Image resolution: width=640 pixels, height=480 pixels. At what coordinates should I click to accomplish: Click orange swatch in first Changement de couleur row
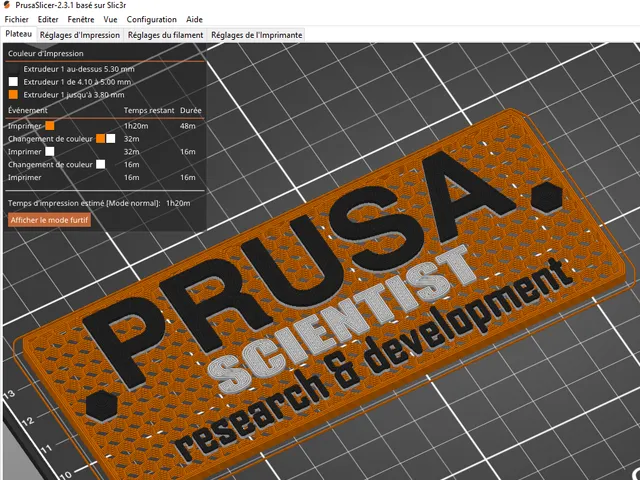click(x=100, y=139)
